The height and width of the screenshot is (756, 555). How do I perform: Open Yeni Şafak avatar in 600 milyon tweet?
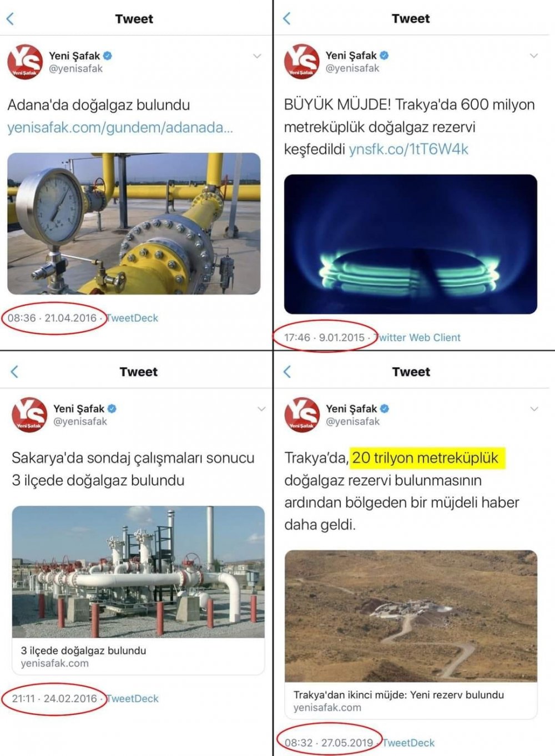(301, 61)
